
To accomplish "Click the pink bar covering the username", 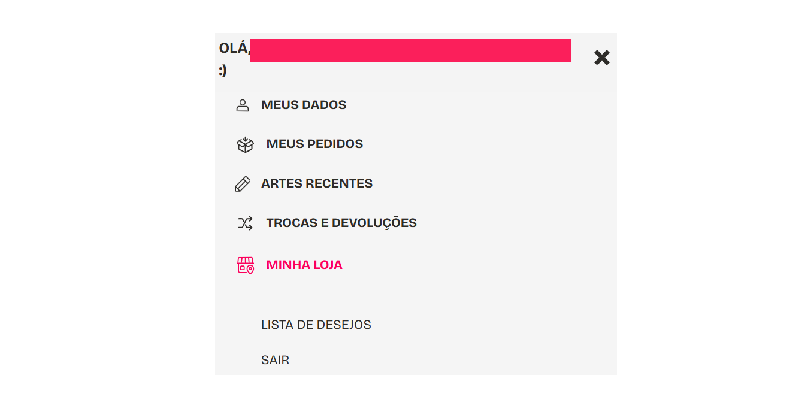I will click(x=410, y=50).
